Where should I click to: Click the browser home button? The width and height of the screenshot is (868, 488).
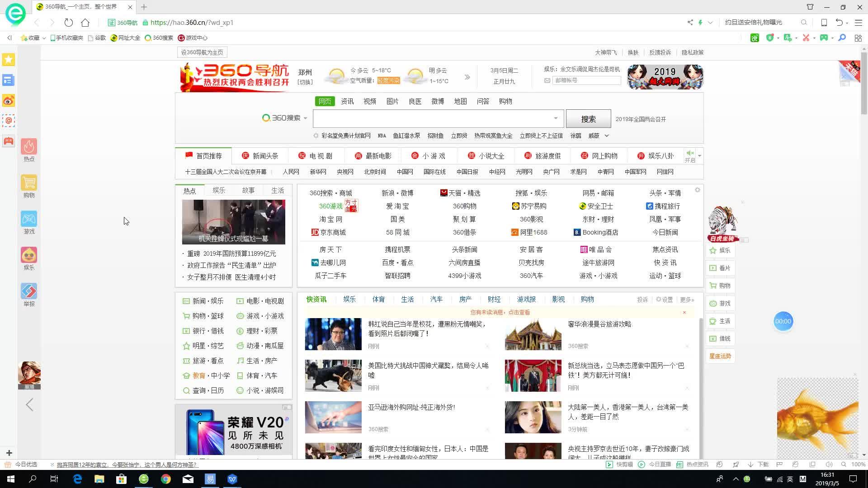tap(85, 23)
